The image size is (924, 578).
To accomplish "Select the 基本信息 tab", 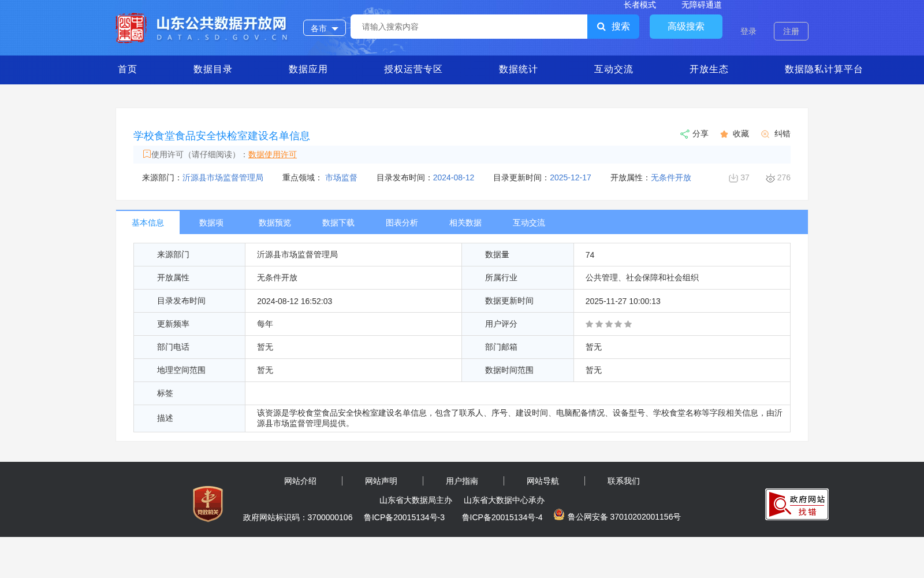I will tap(148, 223).
